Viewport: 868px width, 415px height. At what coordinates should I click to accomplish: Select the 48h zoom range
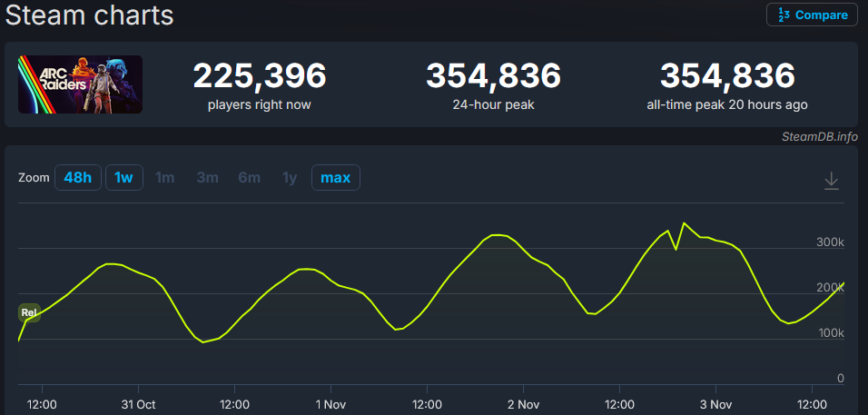(x=78, y=178)
